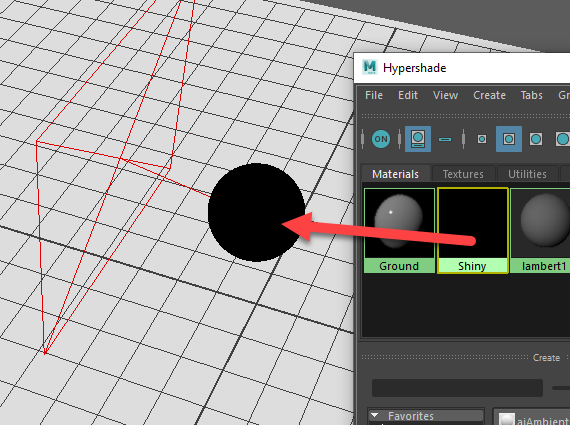Open the Hypershade View menu
Screen dimensions: 570x425
[x=445, y=95]
